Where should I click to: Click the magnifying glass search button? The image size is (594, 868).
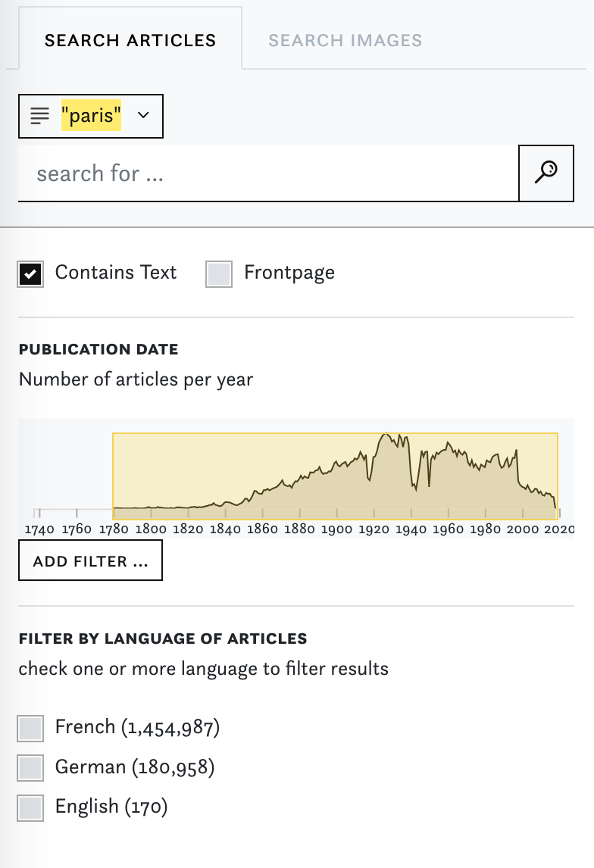pyautogui.click(x=546, y=173)
